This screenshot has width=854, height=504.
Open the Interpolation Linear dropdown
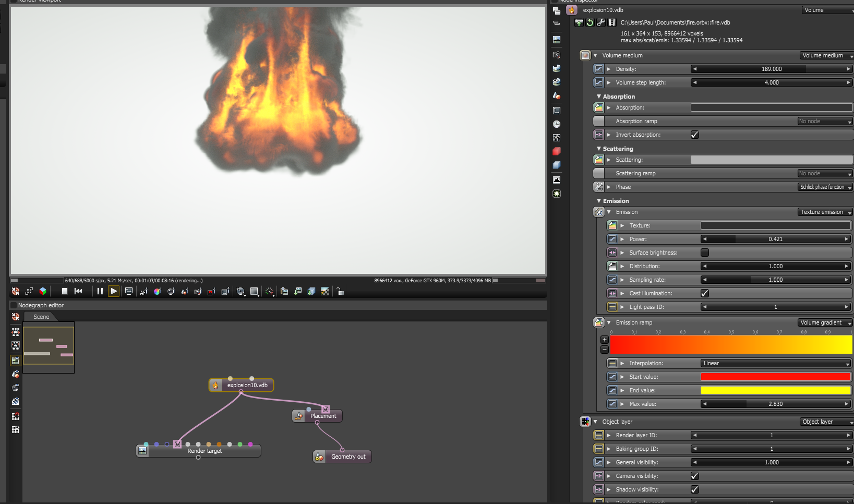tap(776, 363)
